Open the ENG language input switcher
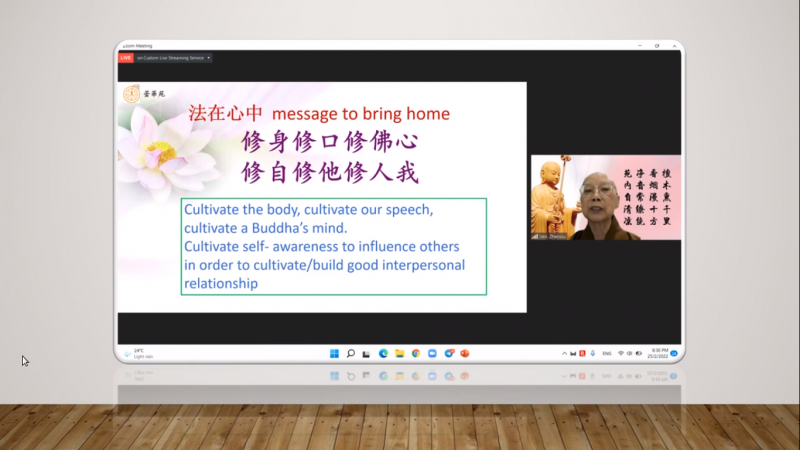The width and height of the screenshot is (800, 450). pyautogui.click(x=606, y=353)
